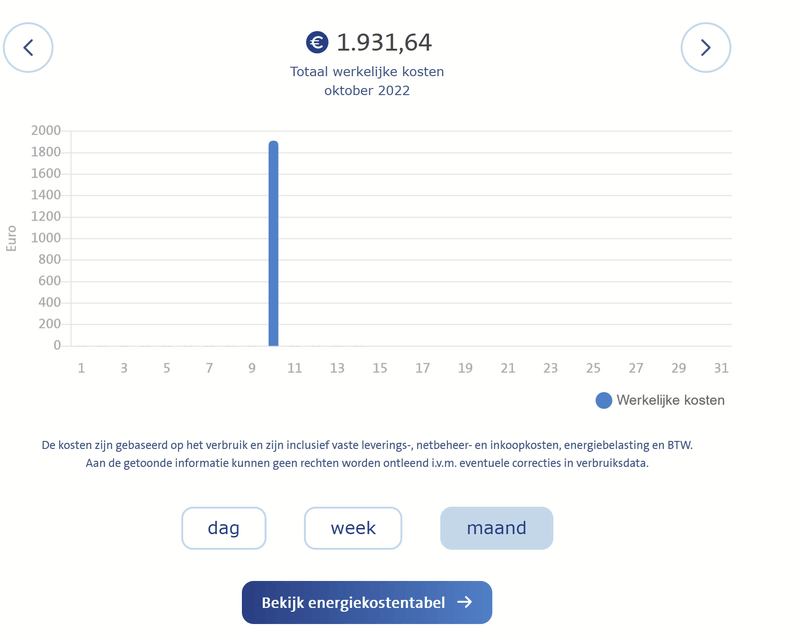Viewport: 800px width, 633px height.
Task: Click disclaimer line starting De kosten zijn gebaseerd
Action: [367, 445]
